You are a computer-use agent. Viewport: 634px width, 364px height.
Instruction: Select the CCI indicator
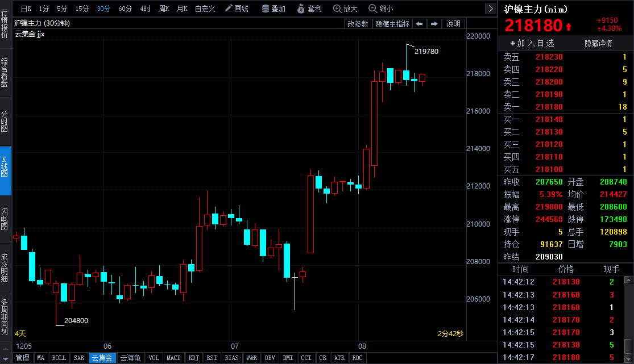tap(306, 358)
